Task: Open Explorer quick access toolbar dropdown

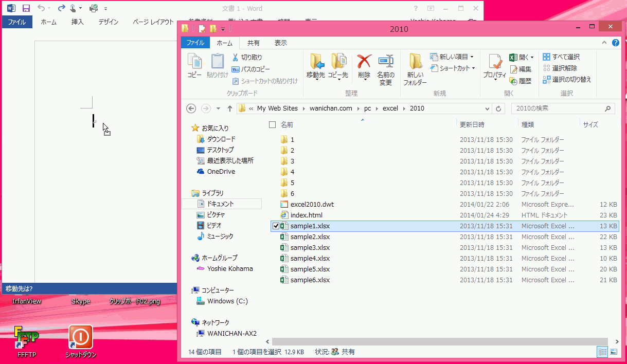Action: pos(223,29)
